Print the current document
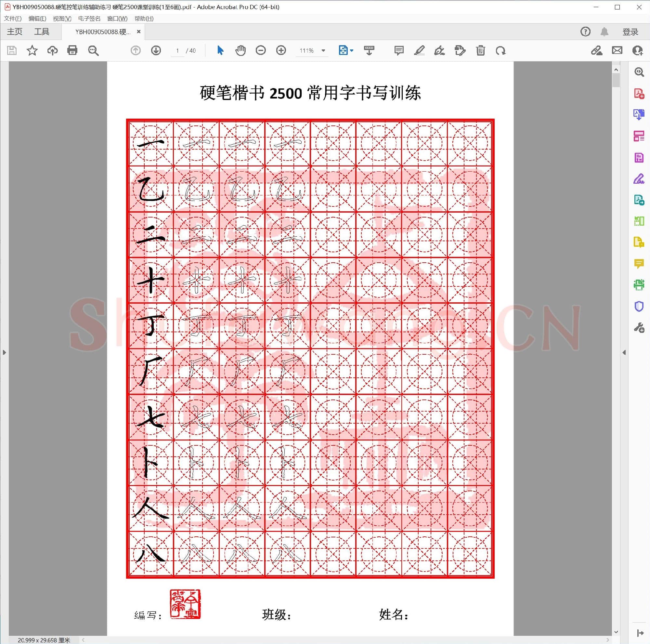The image size is (650, 644). pyautogui.click(x=72, y=50)
